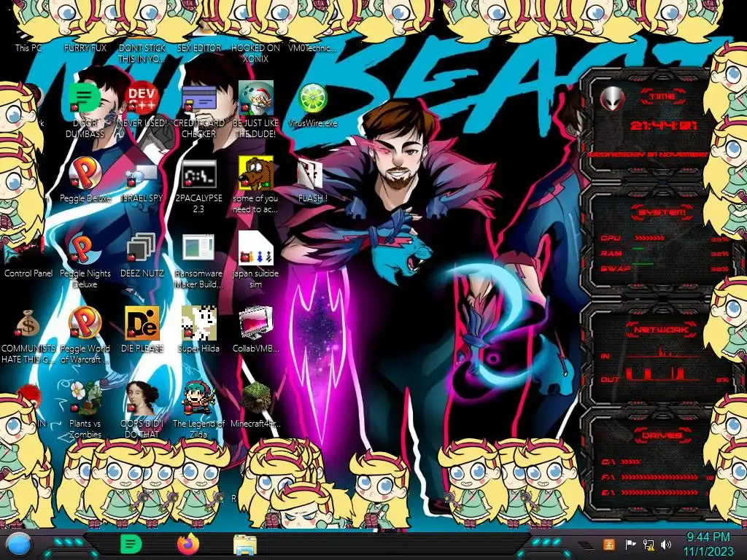Screen dimensions: 747x560
Task: Launch Peggle Deluxe from the desktop
Action: pos(85,173)
